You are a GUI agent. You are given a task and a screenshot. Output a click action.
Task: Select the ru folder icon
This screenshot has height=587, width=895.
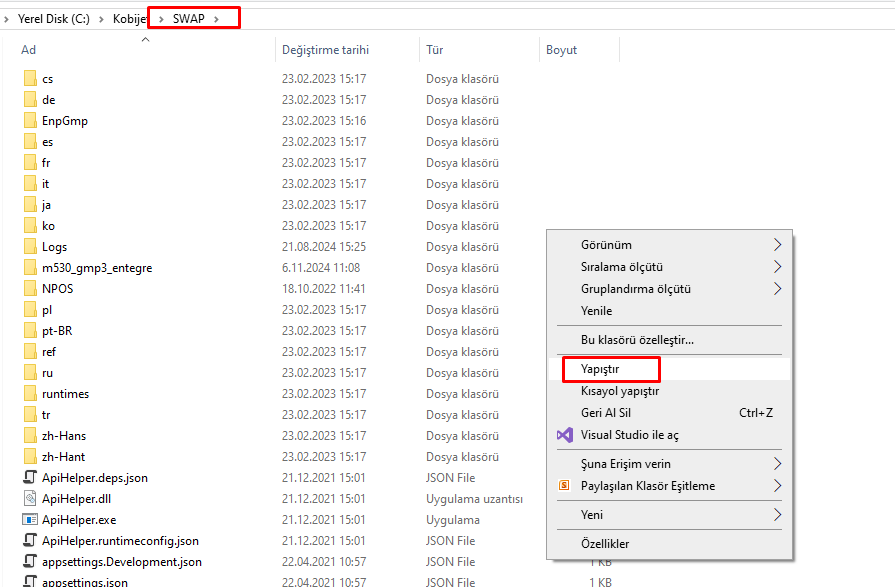click(x=30, y=372)
